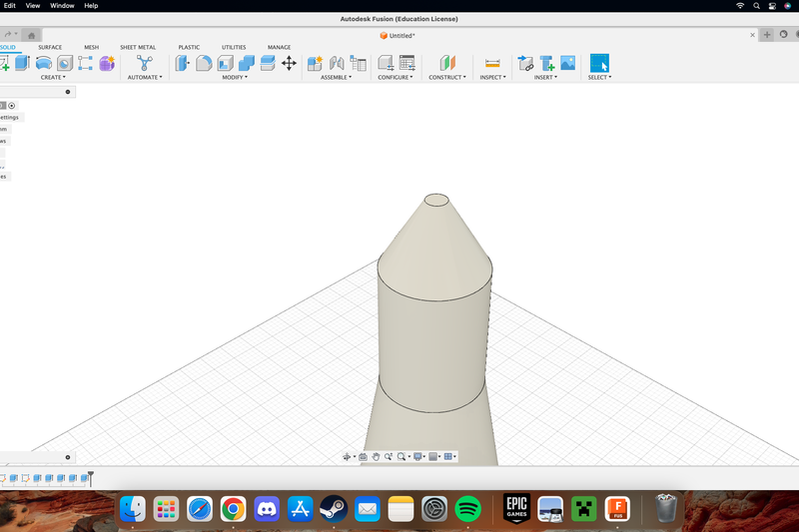Open the CONSTRUCT dropdown menu
Viewport: 799px width, 532px height.
447,78
